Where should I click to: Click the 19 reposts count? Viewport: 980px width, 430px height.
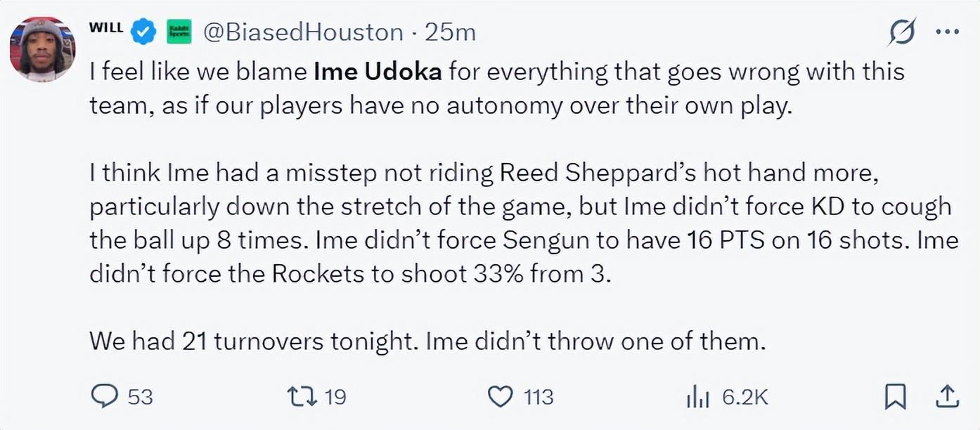click(335, 398)
